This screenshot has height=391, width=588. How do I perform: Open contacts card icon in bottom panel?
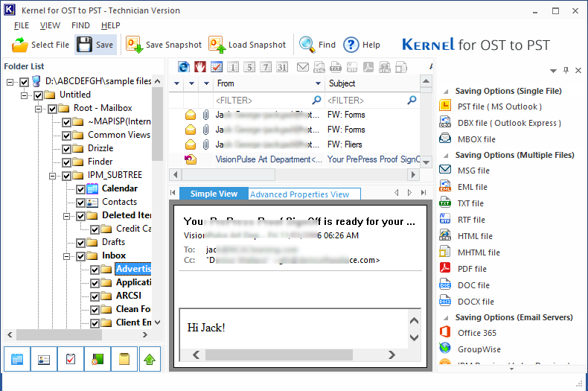point(44,359)
